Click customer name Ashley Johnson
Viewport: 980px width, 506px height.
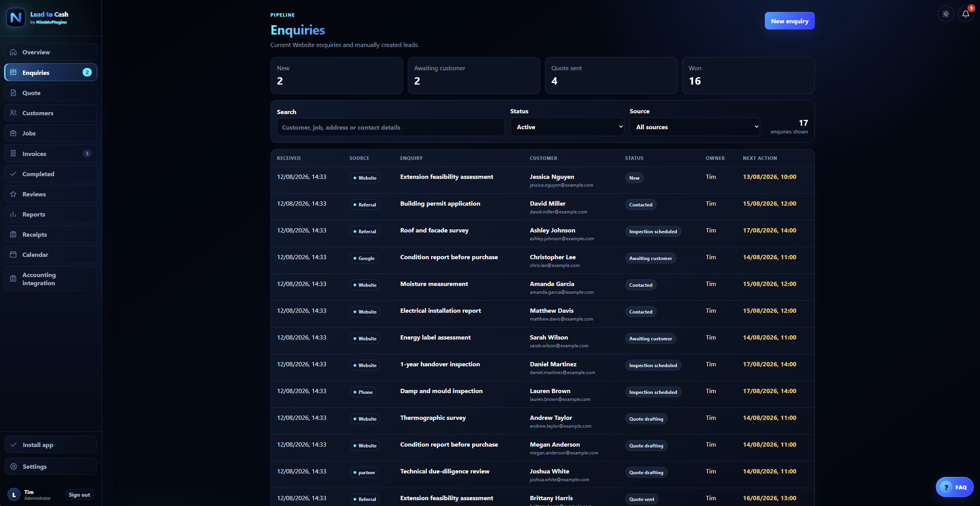[552, 230]
